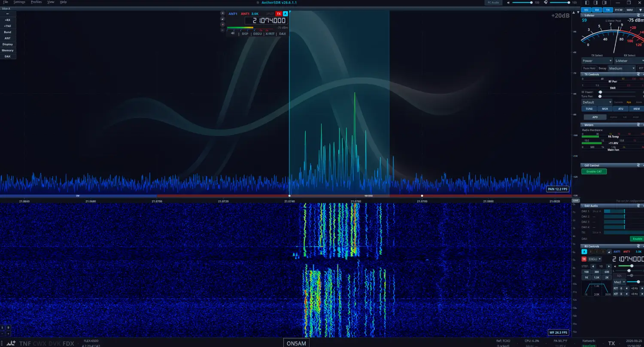The width and height of the screenshot is (644, 347).
Task: Open the DIGU mode dropdown in RX Controls
Action: pyautogui.click(x=595, y=259)
